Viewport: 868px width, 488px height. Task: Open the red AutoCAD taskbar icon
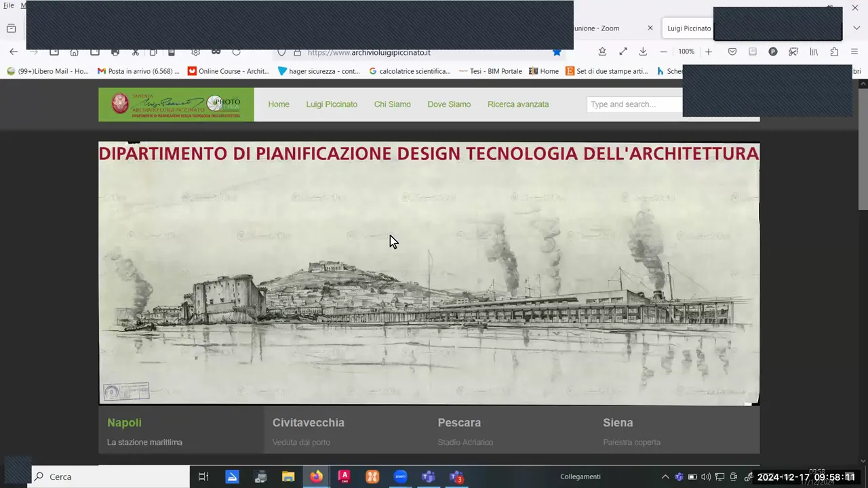pos(344,476)
